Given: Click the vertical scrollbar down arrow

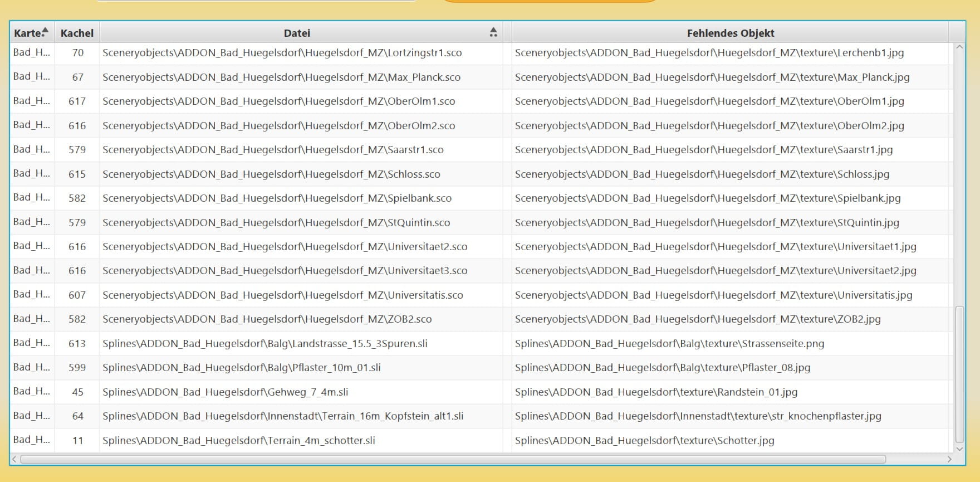Looking at the screenshot, I should click(x=959, y=449).
